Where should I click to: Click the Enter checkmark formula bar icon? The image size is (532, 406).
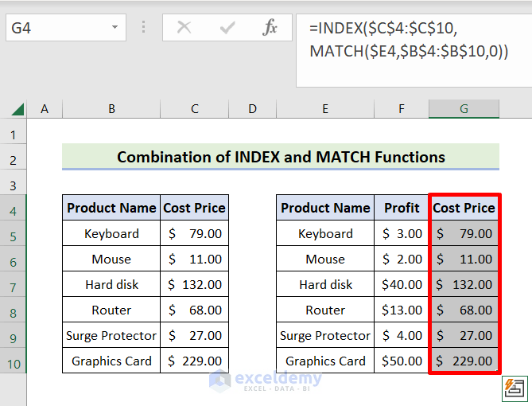tap(227, 28)
